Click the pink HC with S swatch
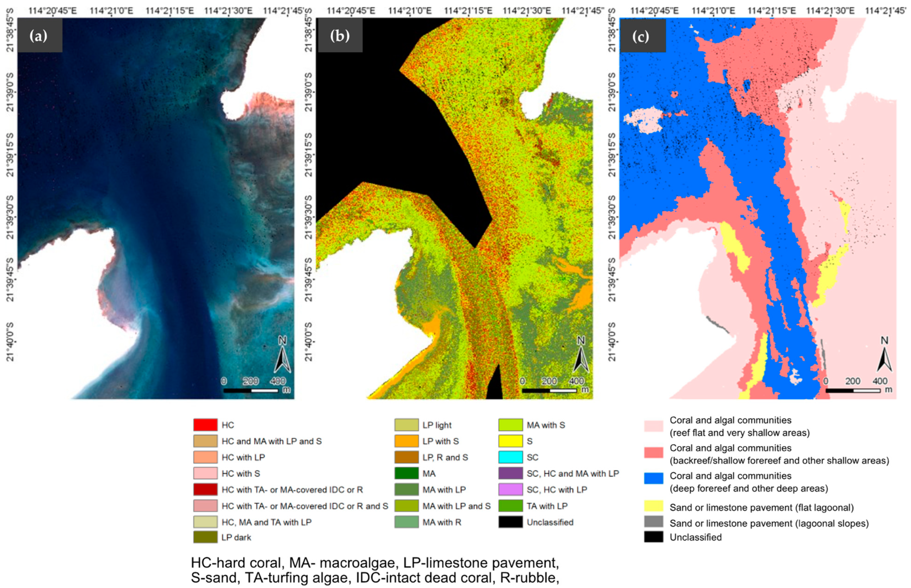The width and height of the screenshot is (911, 588). click(205, 473)
